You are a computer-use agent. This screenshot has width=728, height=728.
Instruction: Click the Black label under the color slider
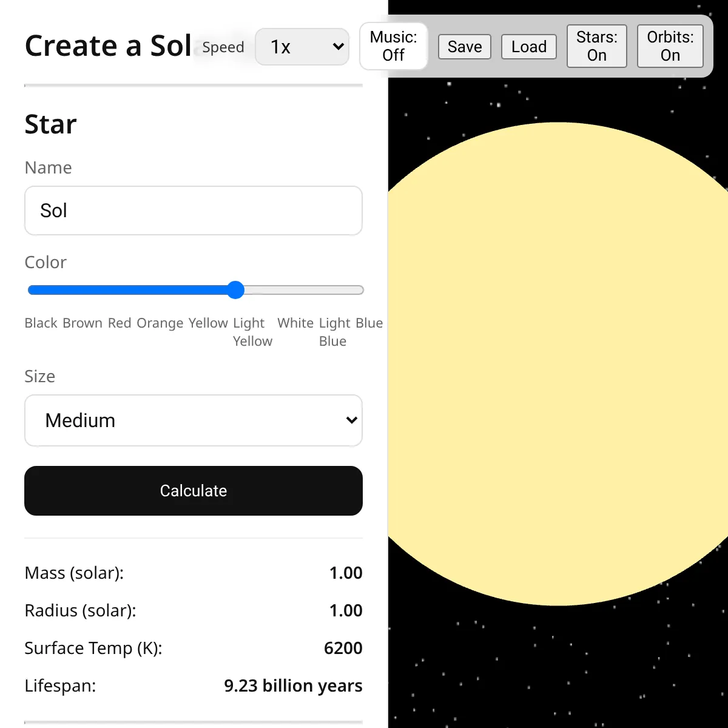(x=41, y=323)
